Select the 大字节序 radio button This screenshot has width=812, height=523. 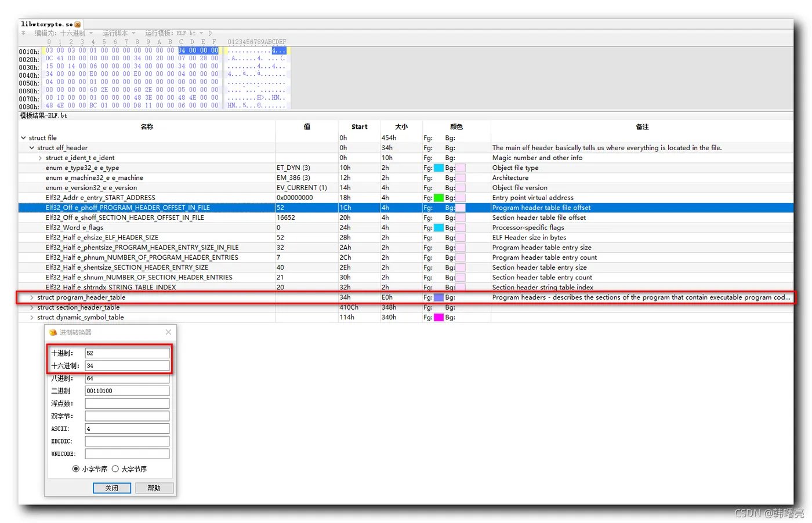115,469
